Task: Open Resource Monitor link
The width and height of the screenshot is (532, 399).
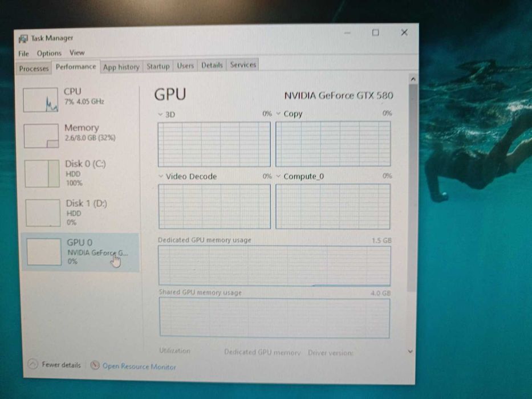Action: 139,367
